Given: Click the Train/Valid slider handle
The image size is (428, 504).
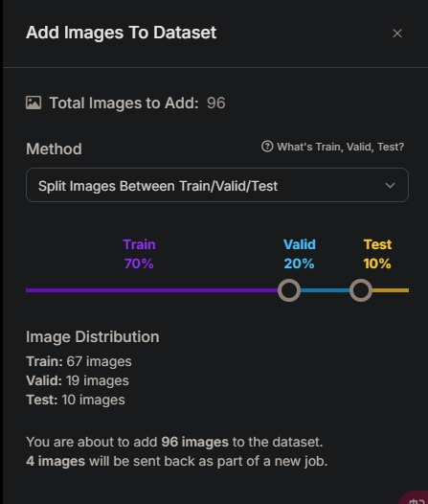Looking at the screenshot, I should tap(289, 290).
